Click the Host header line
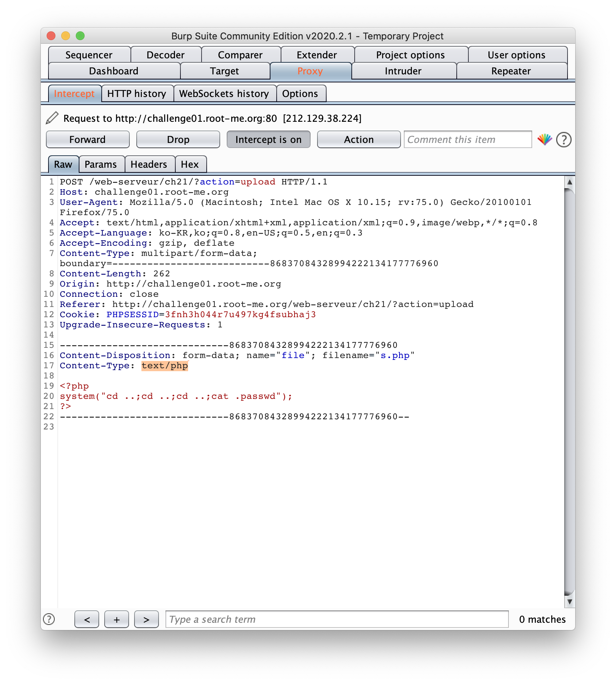The image size is (616, 684). (144, 192)
